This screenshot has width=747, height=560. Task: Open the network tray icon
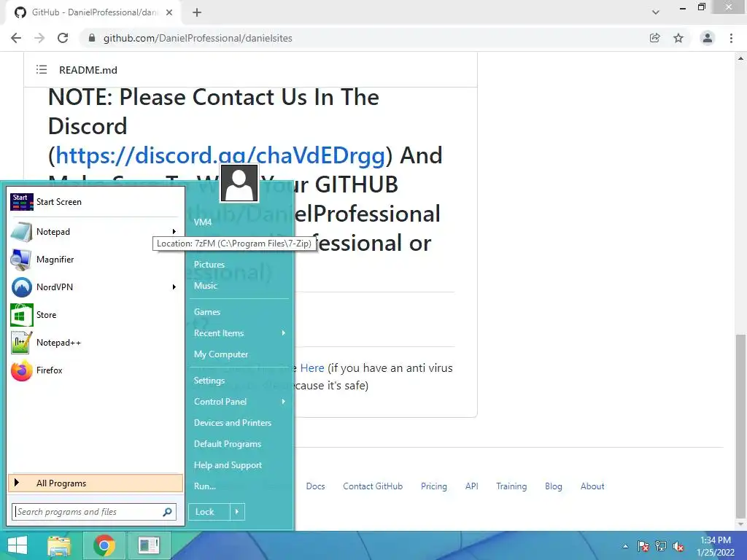click(x=661, y=546)
